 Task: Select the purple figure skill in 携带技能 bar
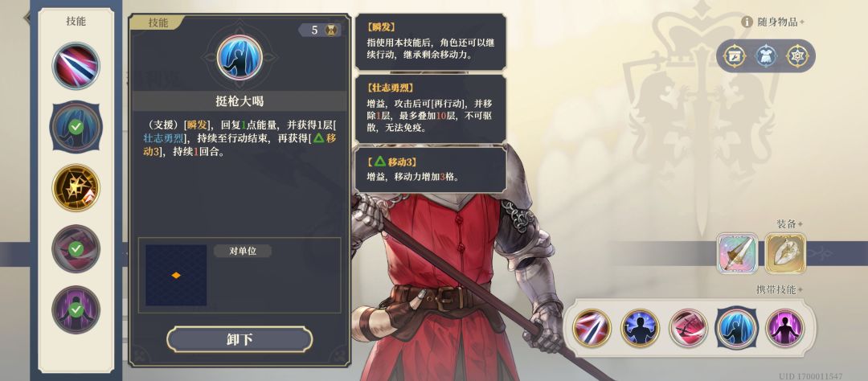pos(784,328)
